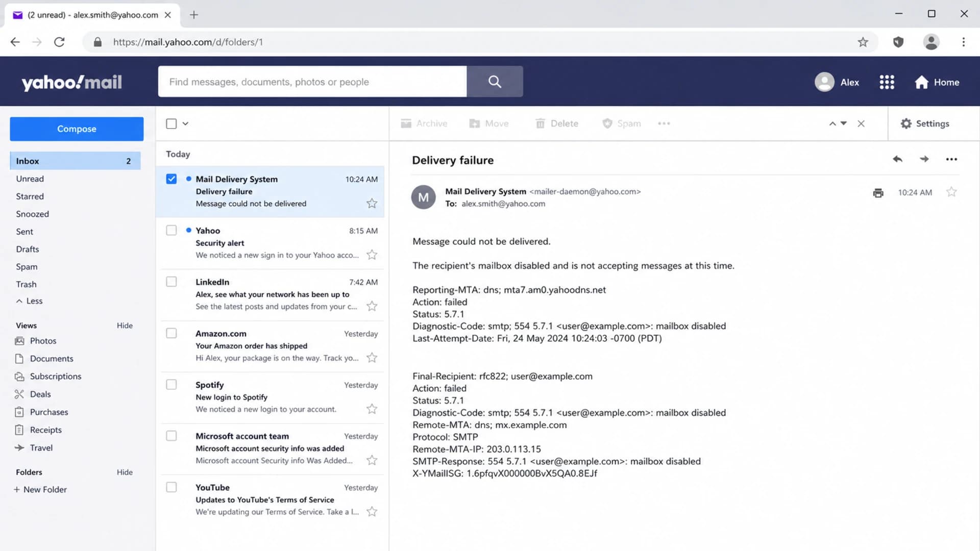Star the Spotify email
Screen dimensions: 980x551
coord(372,409)
